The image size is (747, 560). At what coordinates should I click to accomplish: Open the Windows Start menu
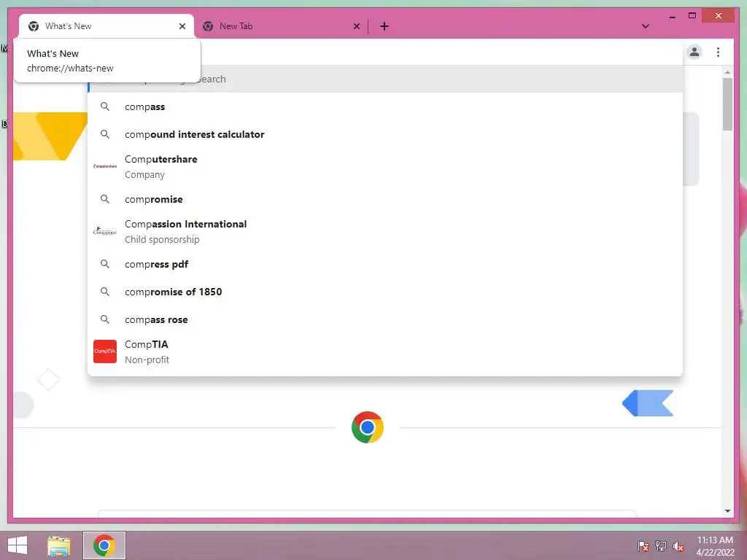18,545
